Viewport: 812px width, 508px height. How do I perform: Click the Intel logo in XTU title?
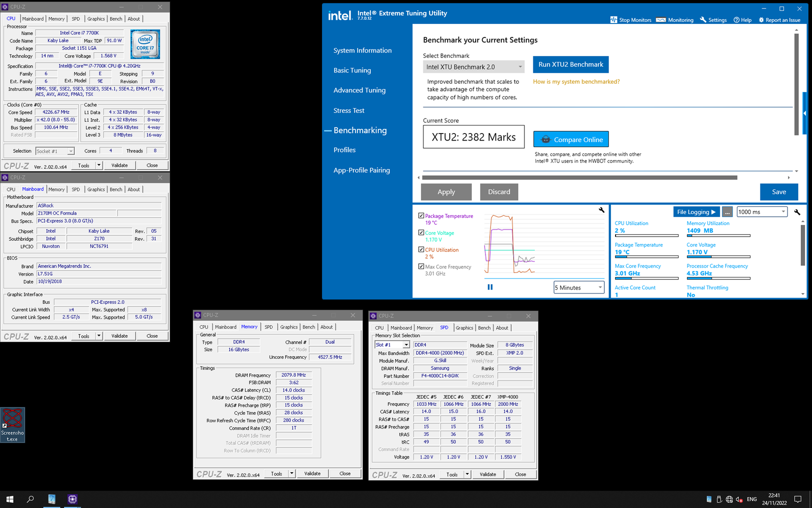[x=340, y=16]
